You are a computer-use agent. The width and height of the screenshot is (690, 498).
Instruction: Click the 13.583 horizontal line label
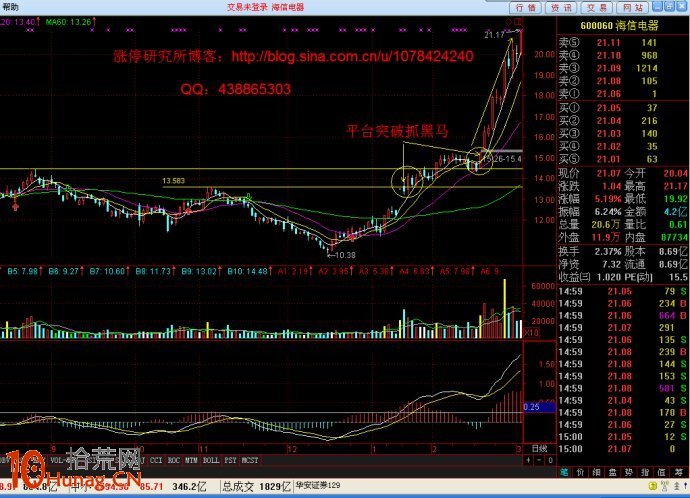click(173, 180)
